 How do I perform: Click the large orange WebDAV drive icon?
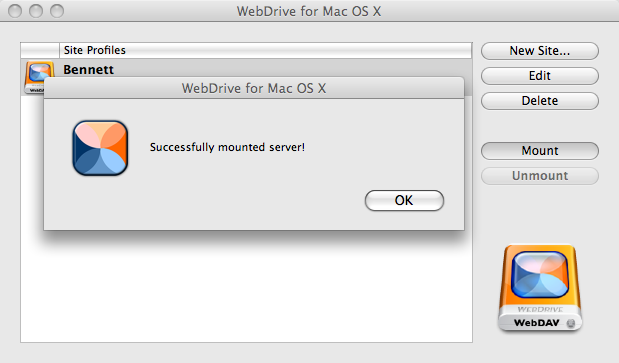pos(540,288)
